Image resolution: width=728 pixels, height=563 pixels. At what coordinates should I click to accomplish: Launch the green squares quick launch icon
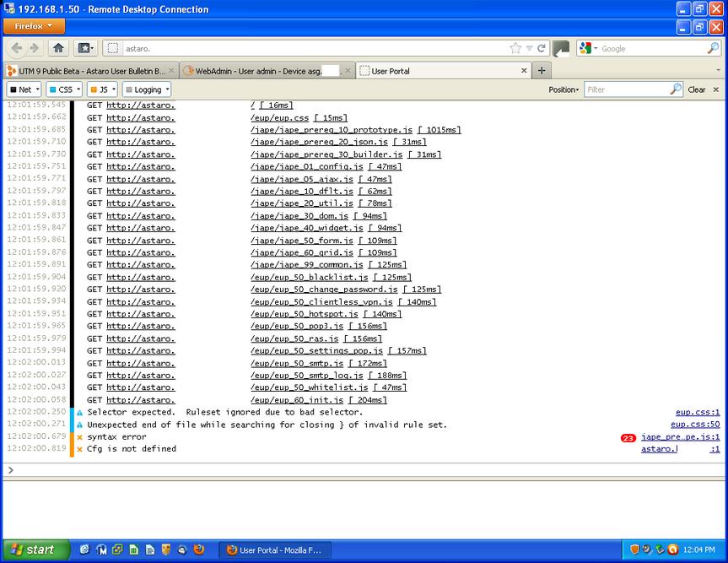coord(117,549)
